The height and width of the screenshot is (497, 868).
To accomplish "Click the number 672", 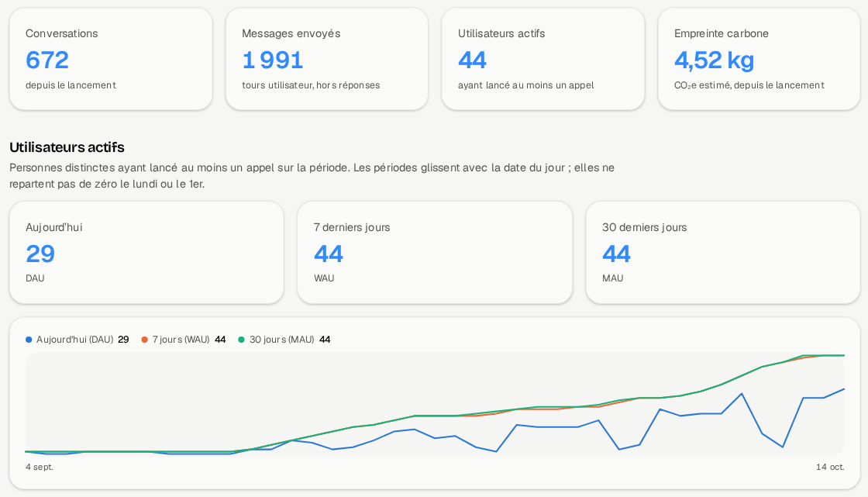I will (x=47, y=60).
